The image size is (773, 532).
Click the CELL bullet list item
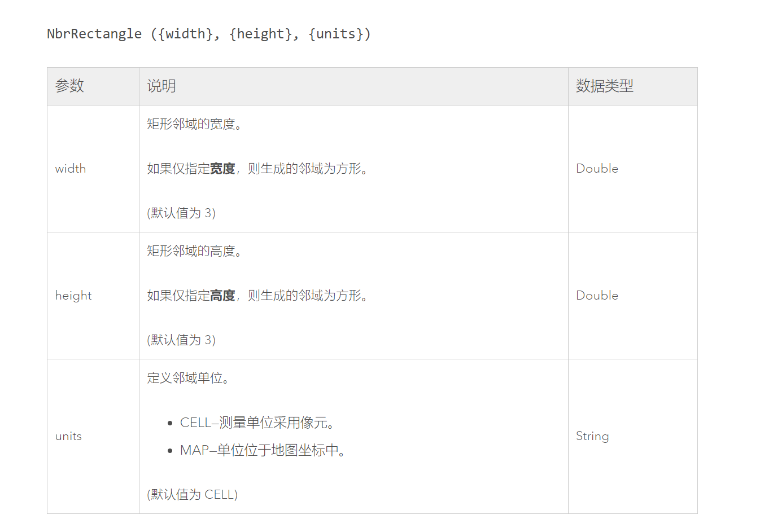pos(257,423)
